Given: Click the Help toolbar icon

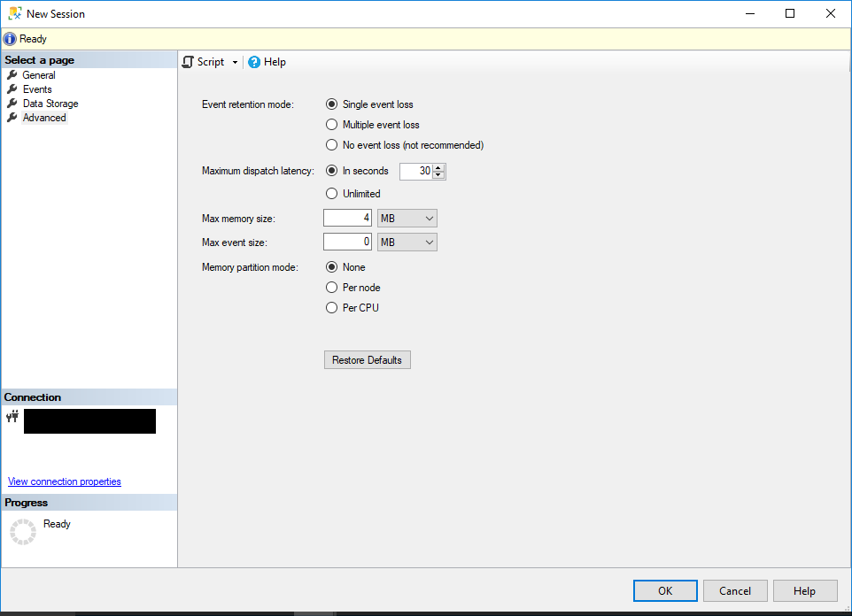Looking at the screenshot, I should pyautogui.click(x=254, y=62).
